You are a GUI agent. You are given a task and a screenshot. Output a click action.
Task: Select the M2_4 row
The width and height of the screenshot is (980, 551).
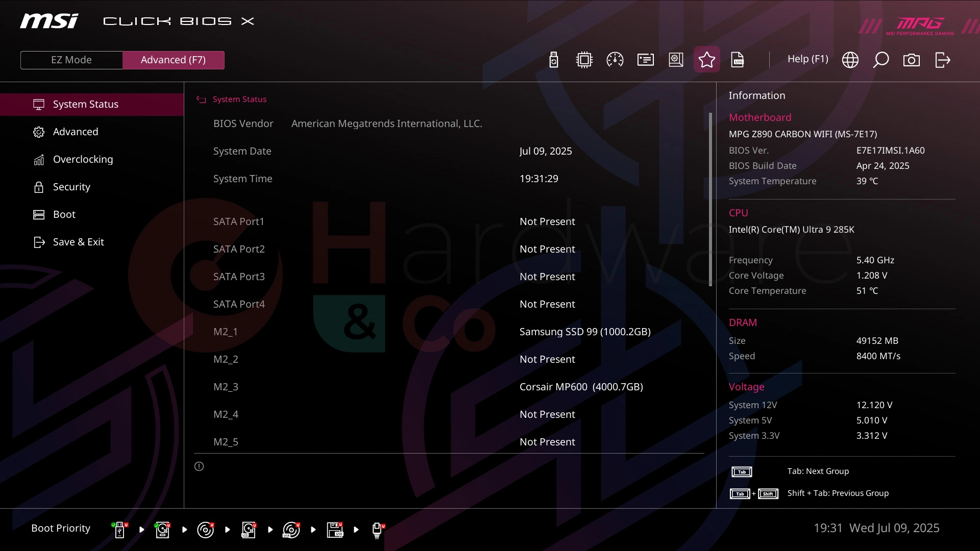point(449,414)
